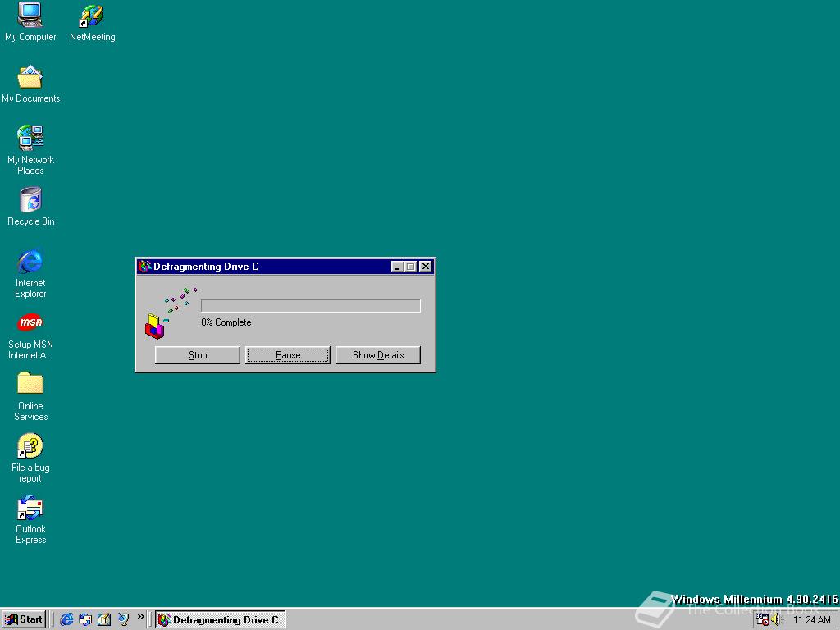This screenshot has height=630, width=840.
Task: Click the 11:24 AM system clock
Action: click(811, 620)
